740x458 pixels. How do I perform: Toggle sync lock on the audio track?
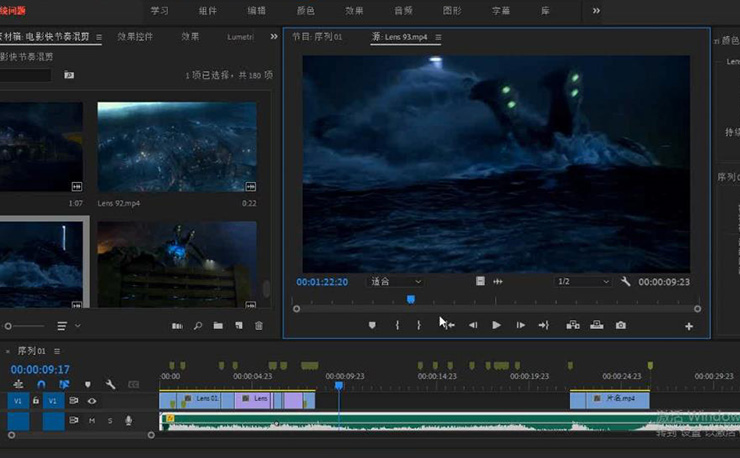pos(74,420)
